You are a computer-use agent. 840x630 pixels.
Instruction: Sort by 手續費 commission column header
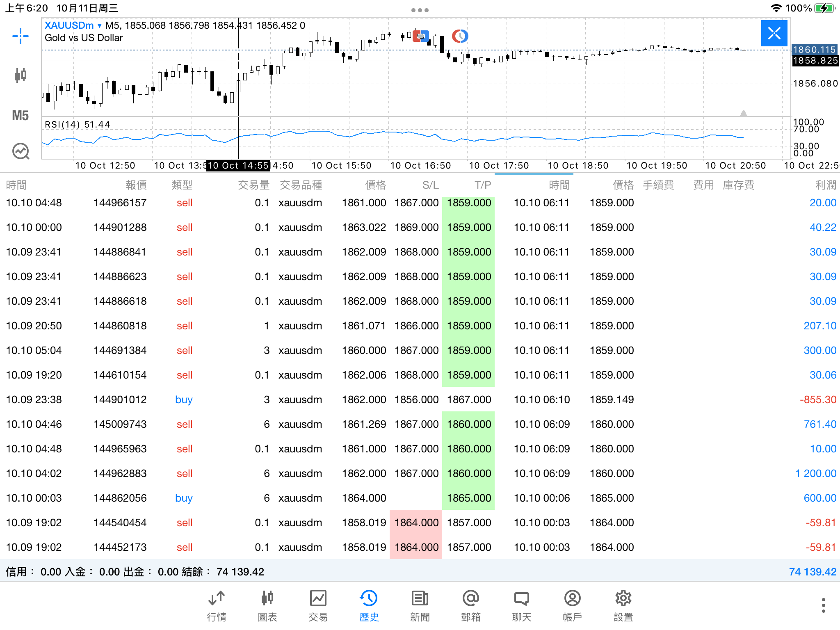[x=658, y=185]
